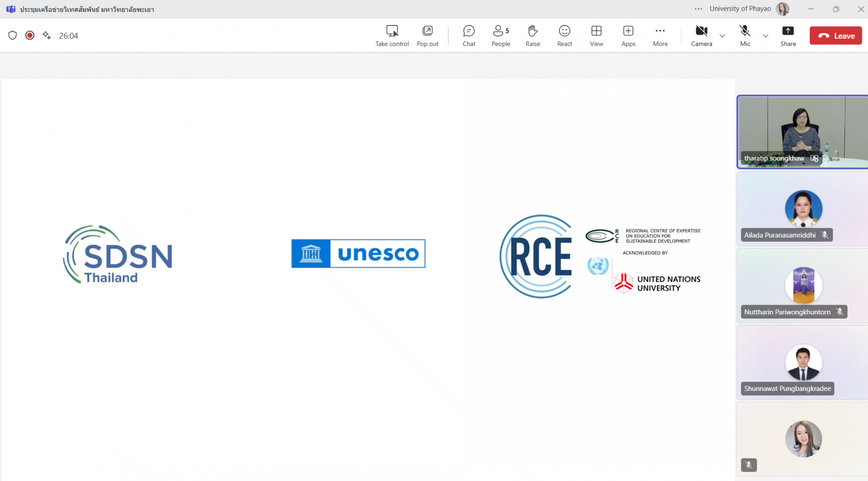Screen dimensions: 868x481
Task: Click the red recording indicator
Action: 30,35
